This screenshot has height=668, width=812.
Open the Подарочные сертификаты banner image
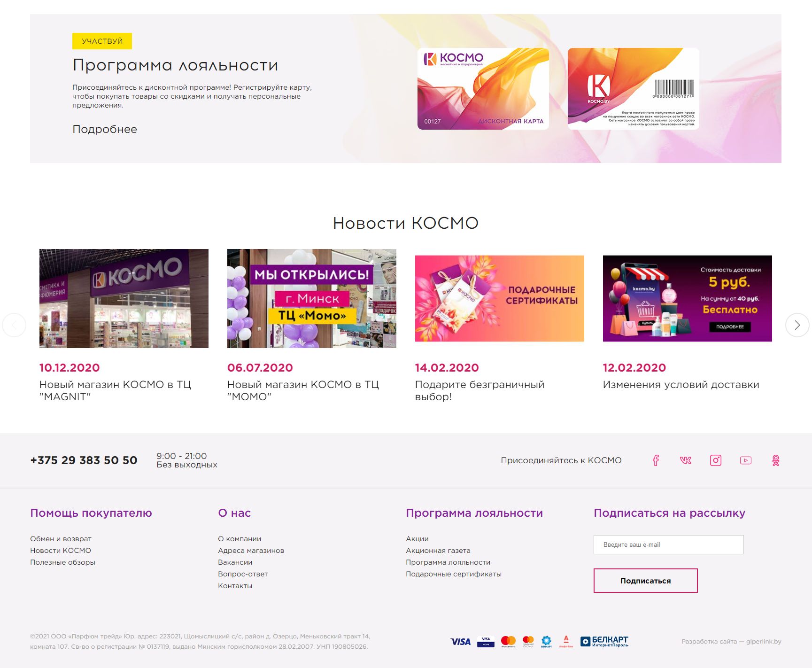coord(500,298)
